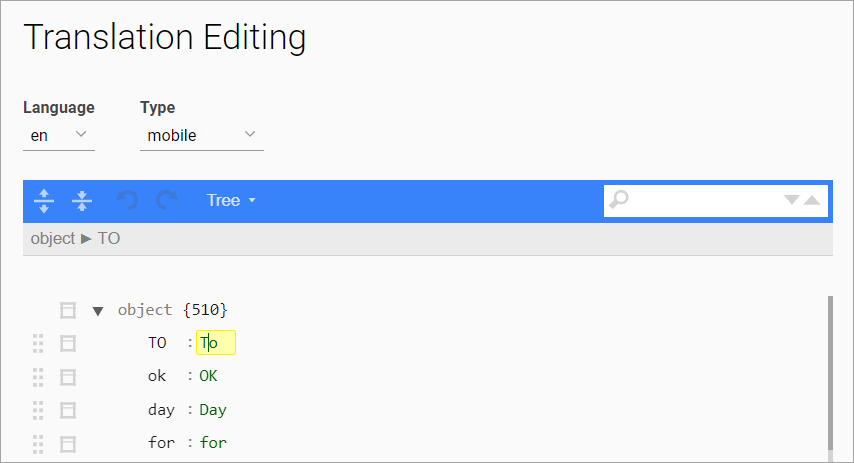Jump to next search result arrow
854x463 pixels.
792,200
